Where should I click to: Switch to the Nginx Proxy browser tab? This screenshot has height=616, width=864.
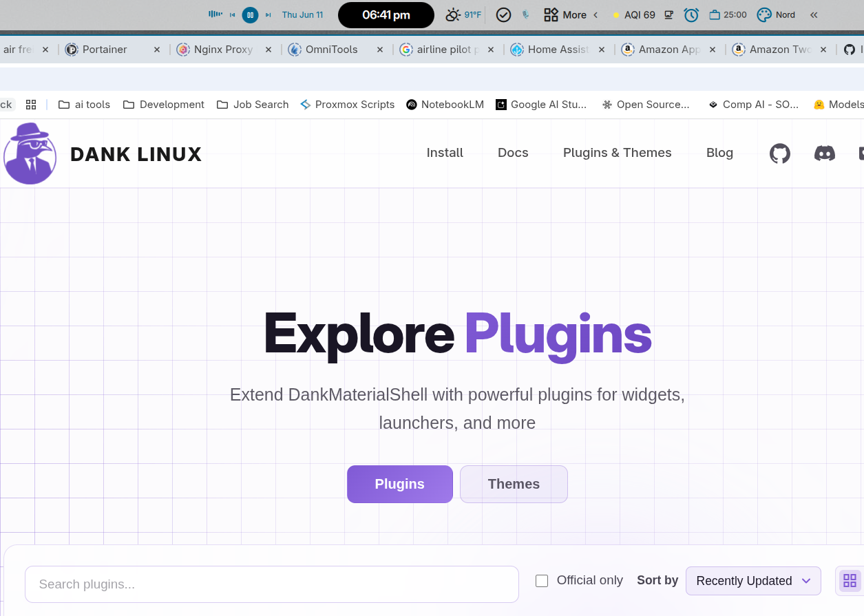(x=224, y=50)
